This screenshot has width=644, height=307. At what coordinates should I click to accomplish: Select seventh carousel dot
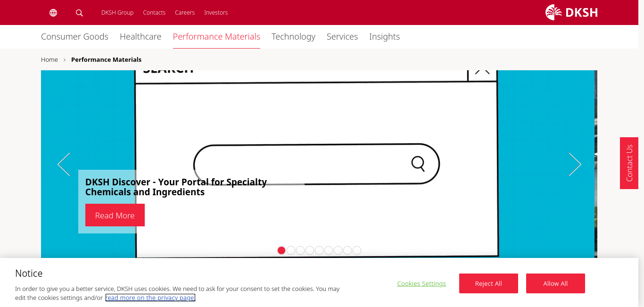pos(338,250)
